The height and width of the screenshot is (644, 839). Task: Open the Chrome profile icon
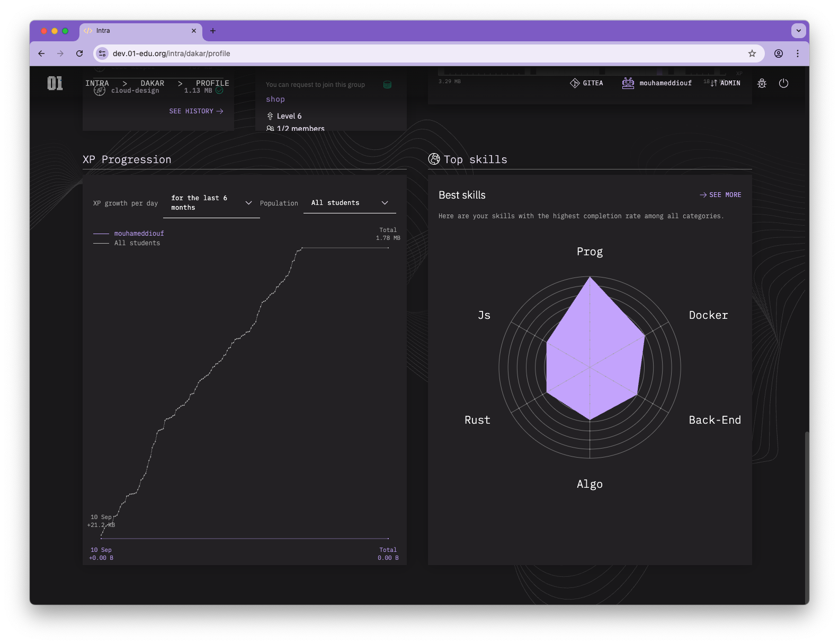pos(778,53)
